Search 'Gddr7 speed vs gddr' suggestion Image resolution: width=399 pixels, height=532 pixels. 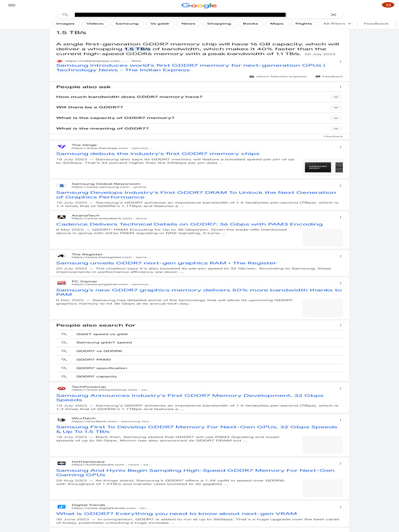click(199, 334)
